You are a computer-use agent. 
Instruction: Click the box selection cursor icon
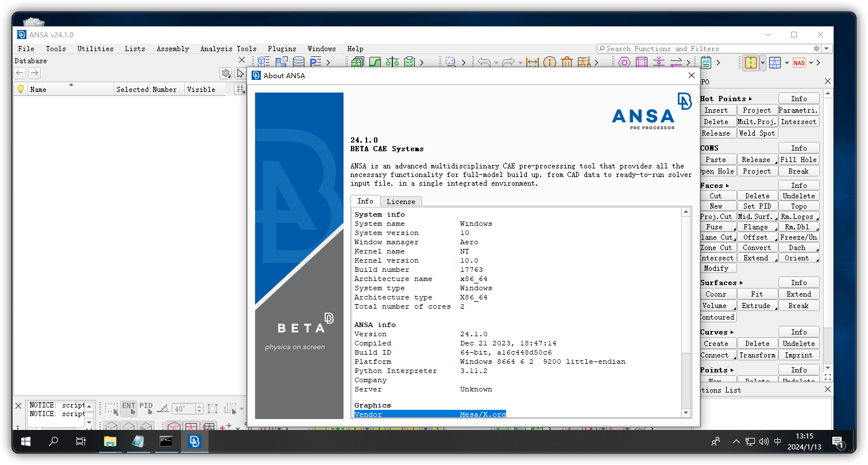pyautogui.click(x=112, y=408)
